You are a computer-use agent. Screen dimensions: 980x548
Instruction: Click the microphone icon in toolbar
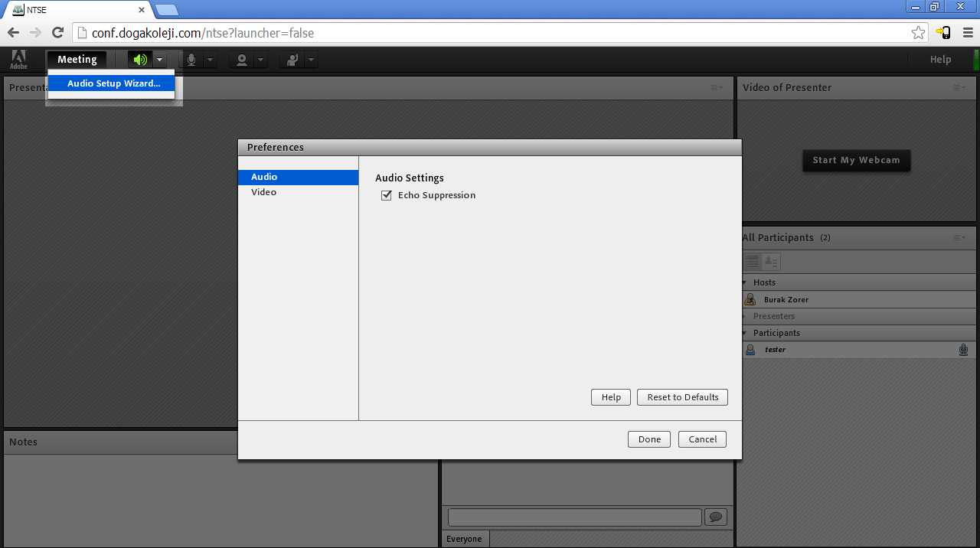click(191, 60)
